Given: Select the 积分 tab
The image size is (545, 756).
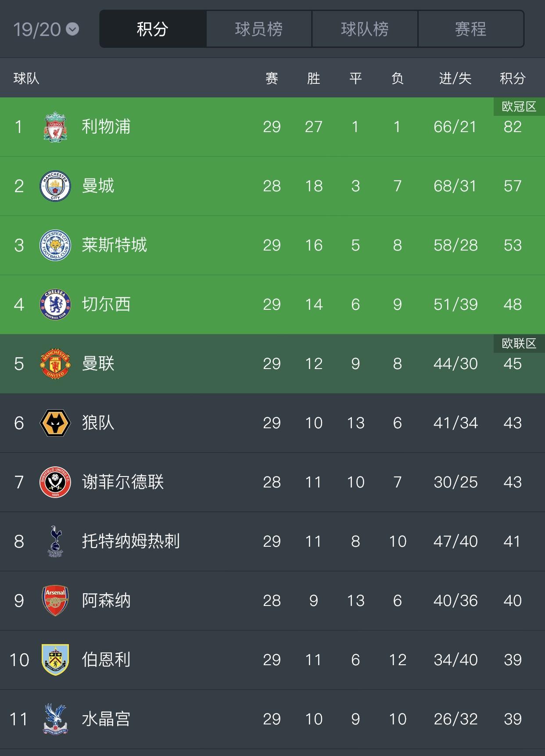Looking at the screenshot, I should tap(153, 29).
